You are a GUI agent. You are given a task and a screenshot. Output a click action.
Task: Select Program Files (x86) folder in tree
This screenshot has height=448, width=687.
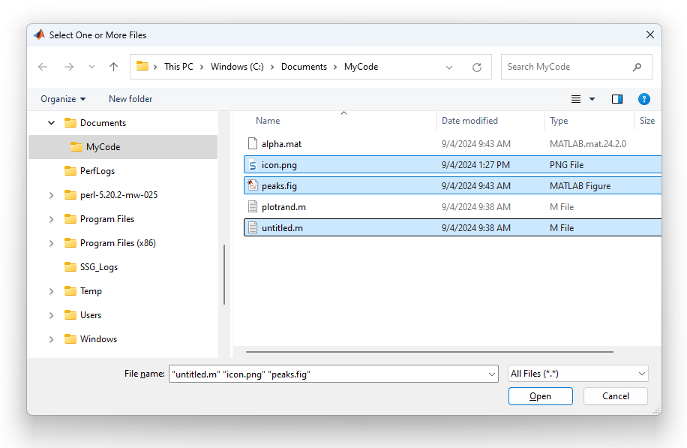tap(110, 243)
